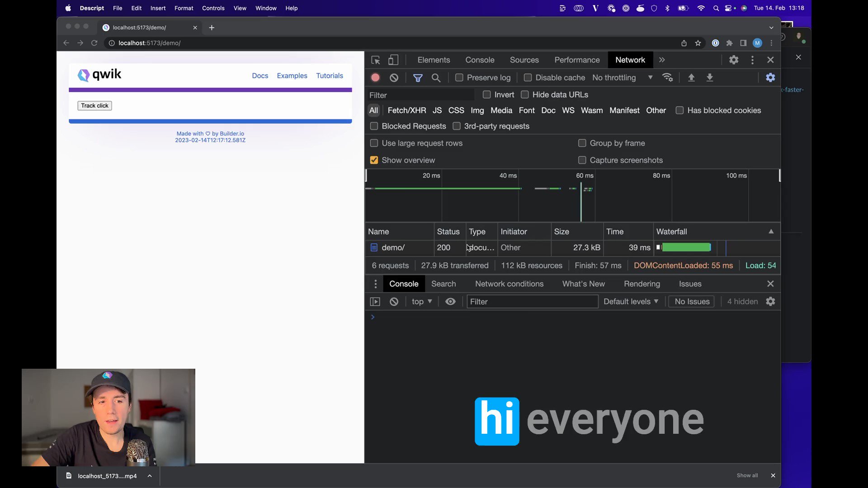Uncheck the Show overview checkbox
Viewport: 868px width, 488px height.
click(x=374, y=160)
